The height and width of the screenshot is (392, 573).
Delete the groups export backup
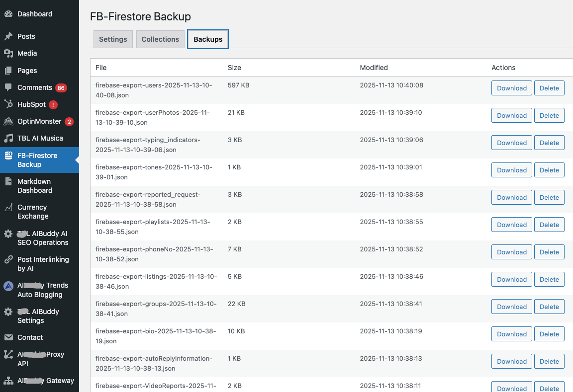pyautogui.click(x=549, y=307)
